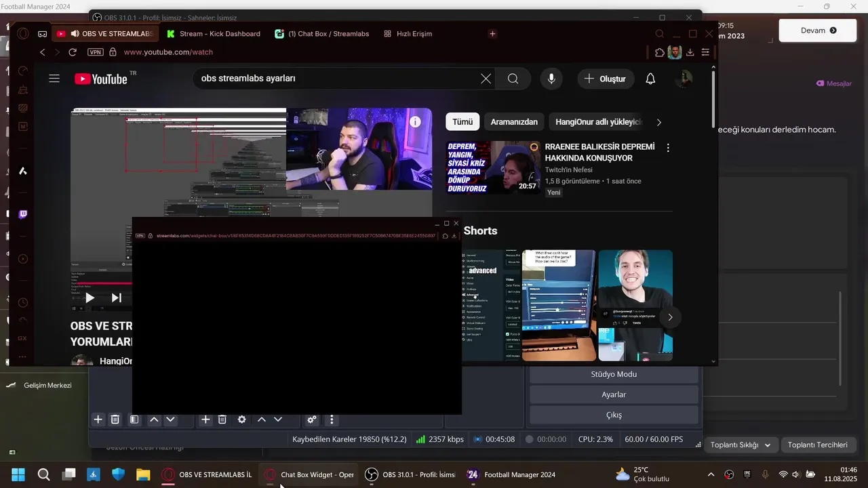Open Toplantı Tercihleri in Football Manager
Viewport: 868px width, 488px height.
pos(818,445)
